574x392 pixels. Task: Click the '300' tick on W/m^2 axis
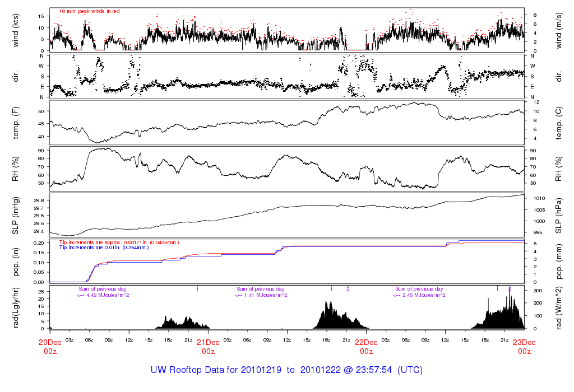tap(538, 291)
